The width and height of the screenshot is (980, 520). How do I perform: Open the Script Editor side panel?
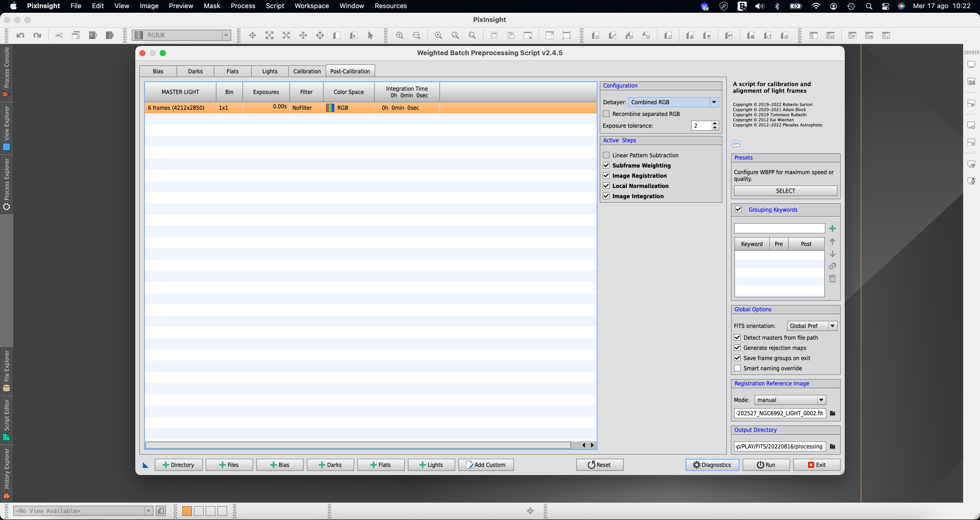[x=7, y=420]
